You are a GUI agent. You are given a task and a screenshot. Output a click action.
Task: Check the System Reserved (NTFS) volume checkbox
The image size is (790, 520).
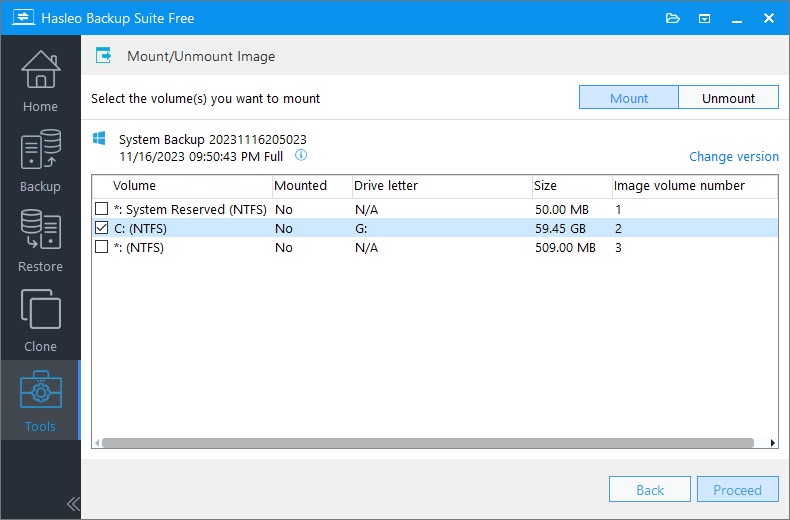click(x=101, y=209)
